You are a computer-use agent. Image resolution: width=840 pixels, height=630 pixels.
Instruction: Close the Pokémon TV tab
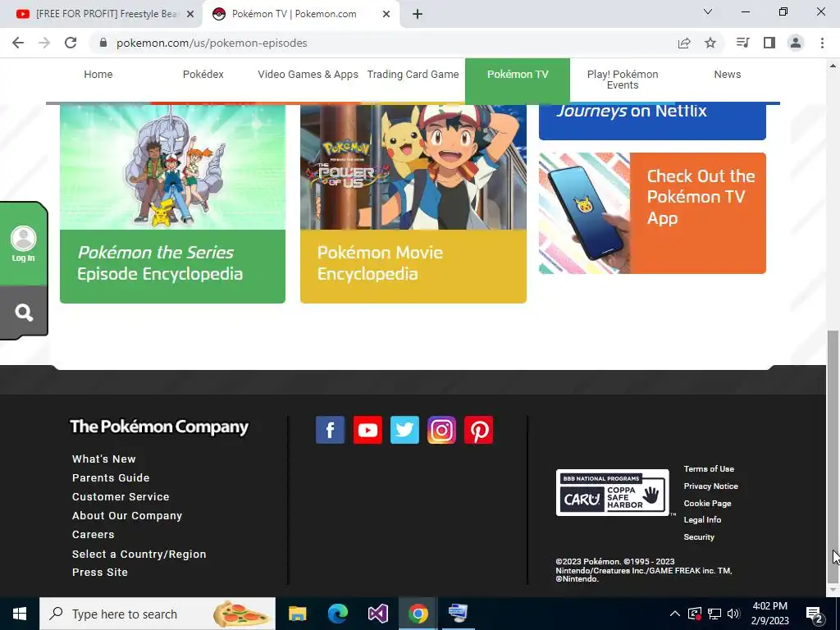pyautogui.click(x=386, y=15)
